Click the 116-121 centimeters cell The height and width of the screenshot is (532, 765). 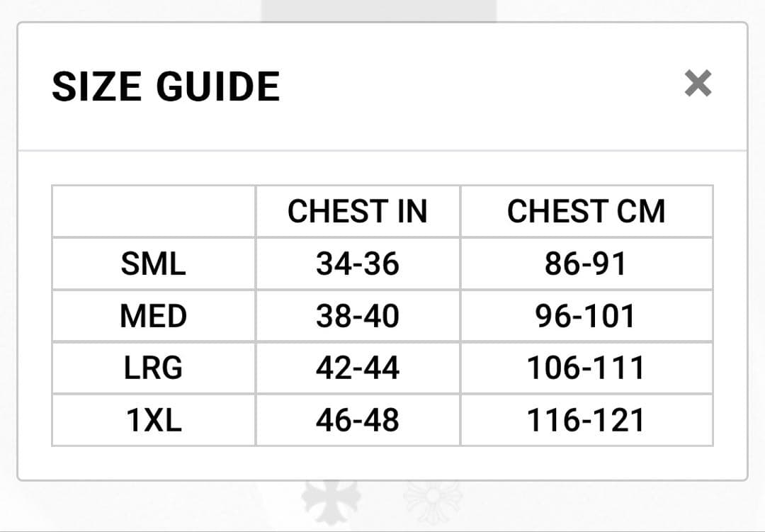(586, 421)
